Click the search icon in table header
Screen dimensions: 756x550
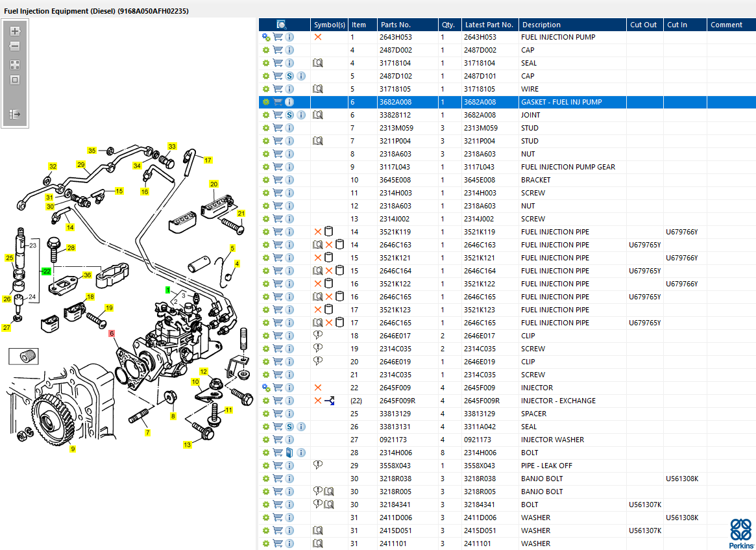tap(281, 25)
